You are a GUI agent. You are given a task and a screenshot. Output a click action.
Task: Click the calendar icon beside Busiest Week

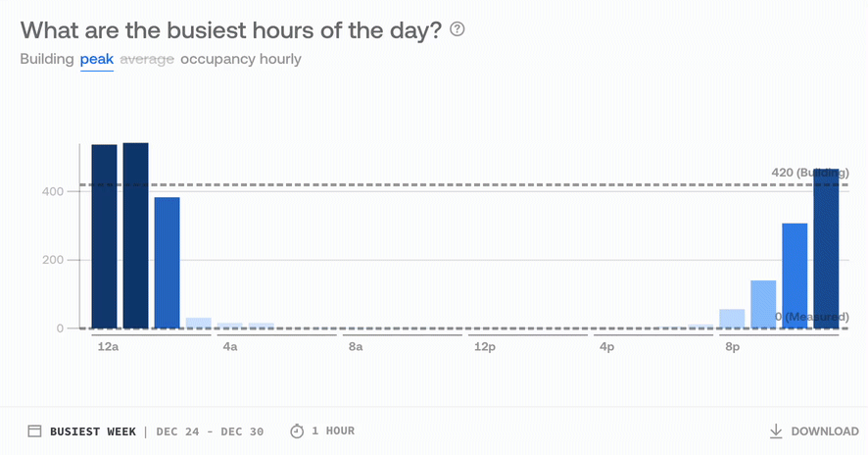coord(35,431)
